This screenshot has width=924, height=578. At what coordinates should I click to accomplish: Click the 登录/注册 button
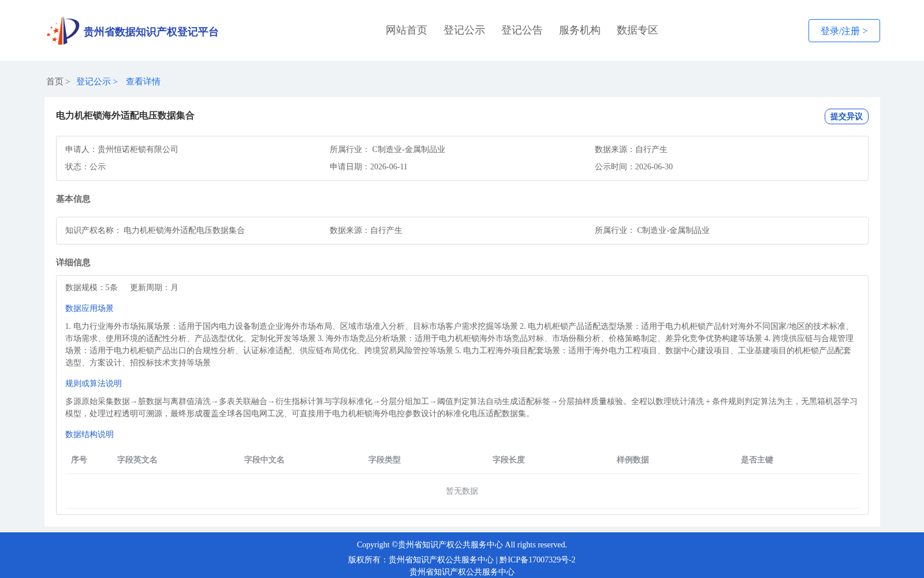[x=844, y=31]
